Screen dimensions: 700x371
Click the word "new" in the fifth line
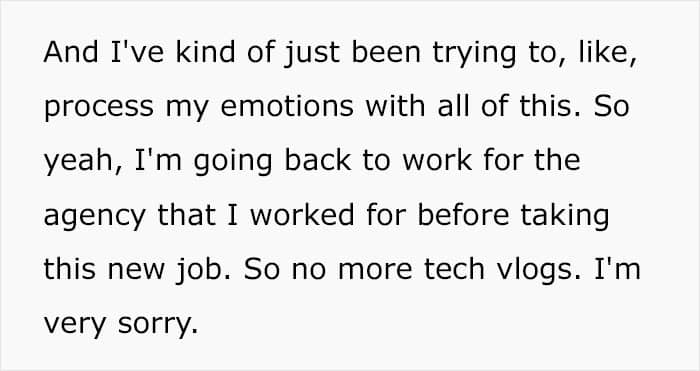136,271
